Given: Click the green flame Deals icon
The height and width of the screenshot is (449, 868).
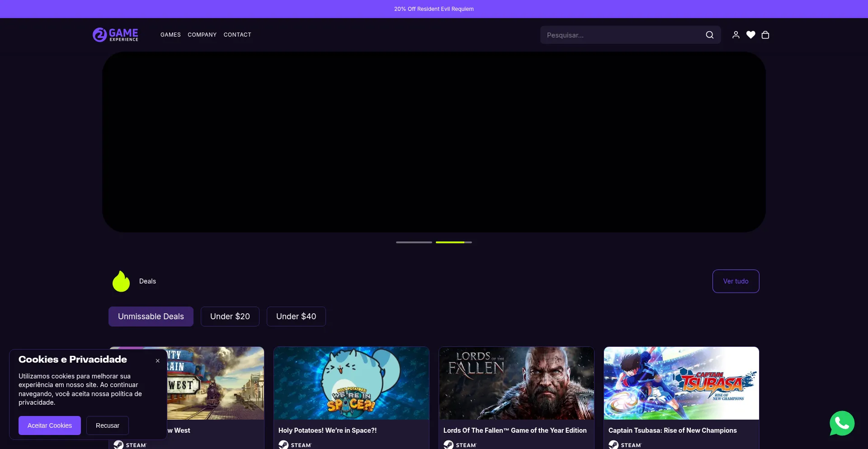Looking at the screenshot, I should click(x=121, y=281).
